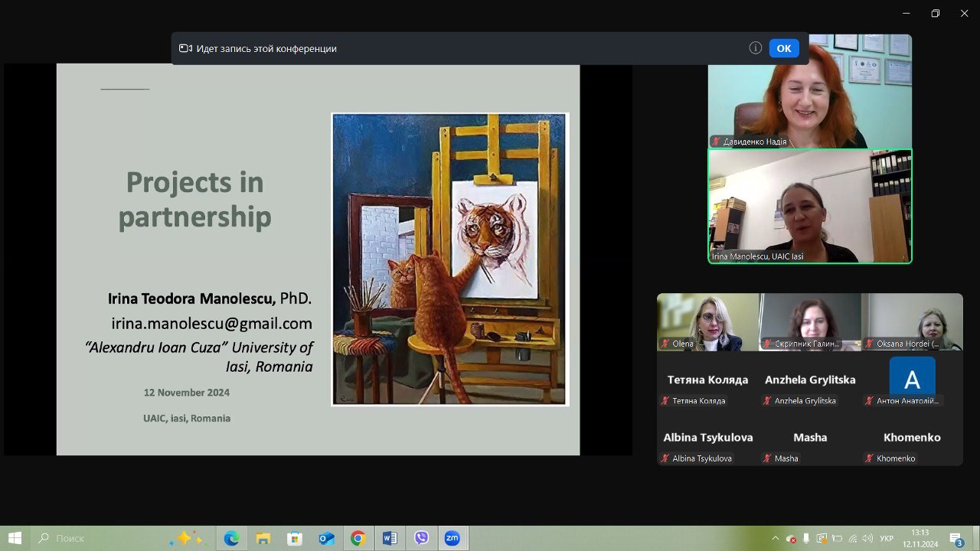
Task: Click the large Albina Tsykulova participant name
Action: (707, 438)
